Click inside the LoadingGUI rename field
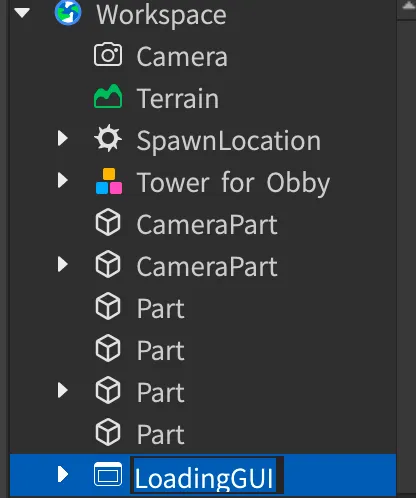The width and height of the screenshot is (416, 498). (x=207, y=475)
